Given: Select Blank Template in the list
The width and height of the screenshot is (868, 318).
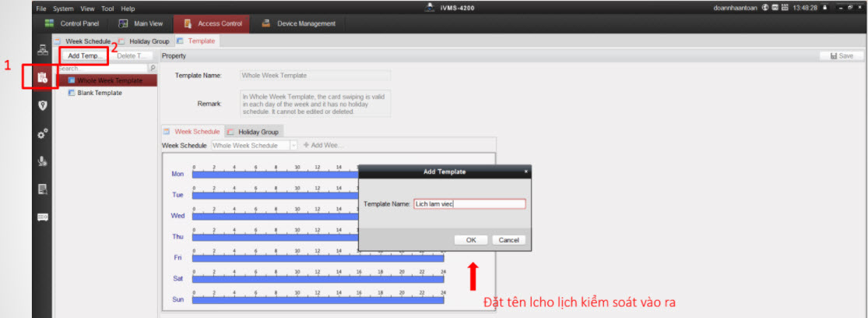Looking at the screenshot, I should 99,93.
